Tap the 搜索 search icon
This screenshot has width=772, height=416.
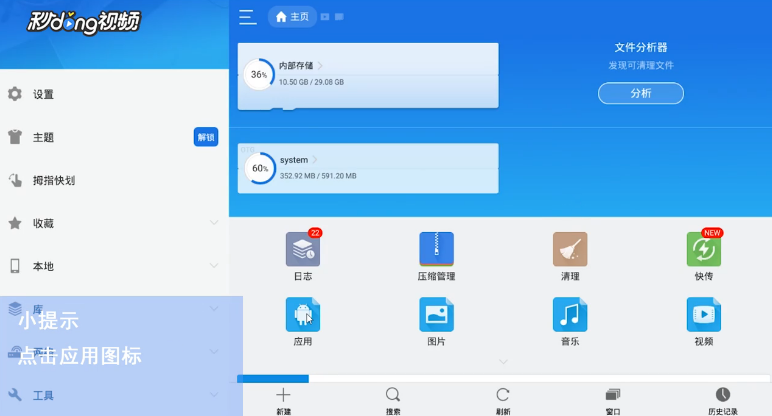click(393, 395)
